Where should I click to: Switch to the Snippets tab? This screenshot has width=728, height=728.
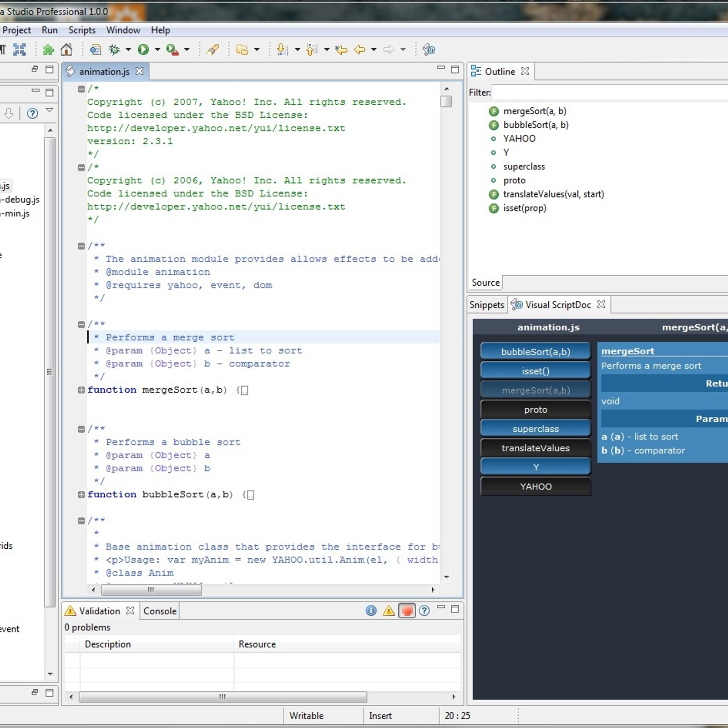(486, 305)
